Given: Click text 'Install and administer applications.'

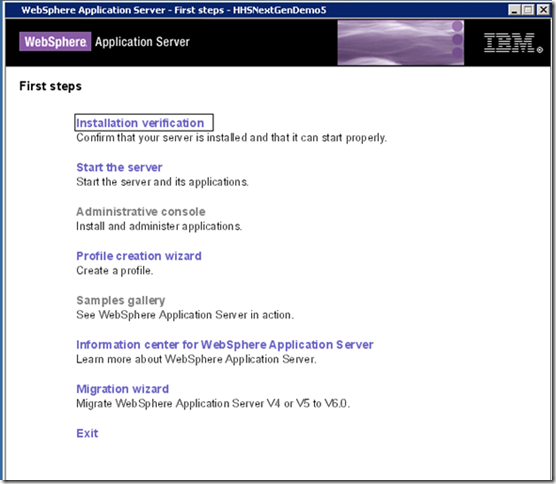Looking at the screenshot, I should pos(159,226).
